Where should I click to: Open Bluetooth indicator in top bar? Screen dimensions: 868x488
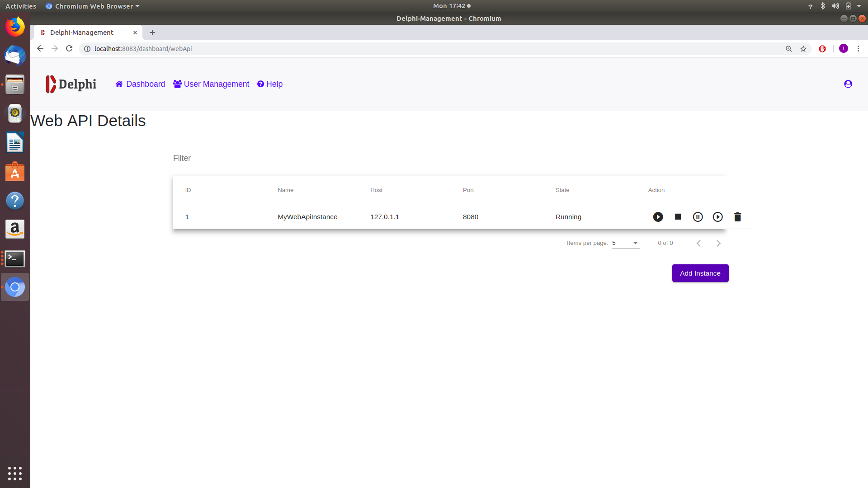pyautogui.click(x=823, y=6)
